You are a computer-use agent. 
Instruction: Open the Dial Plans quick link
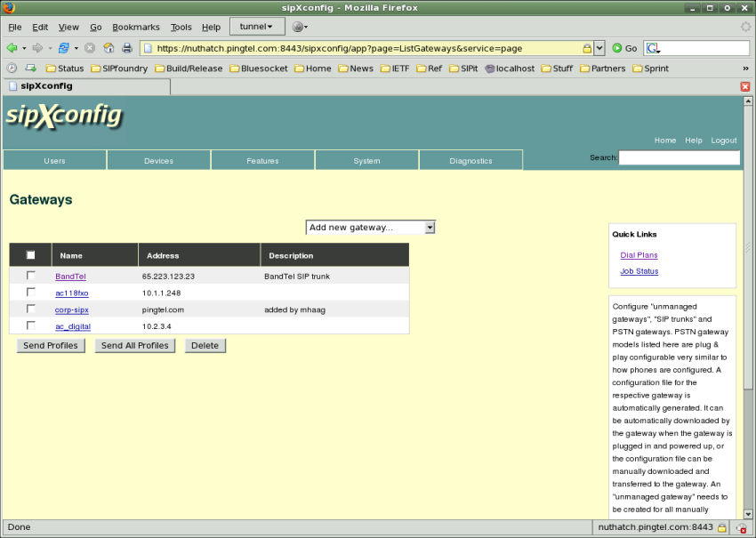639,255
